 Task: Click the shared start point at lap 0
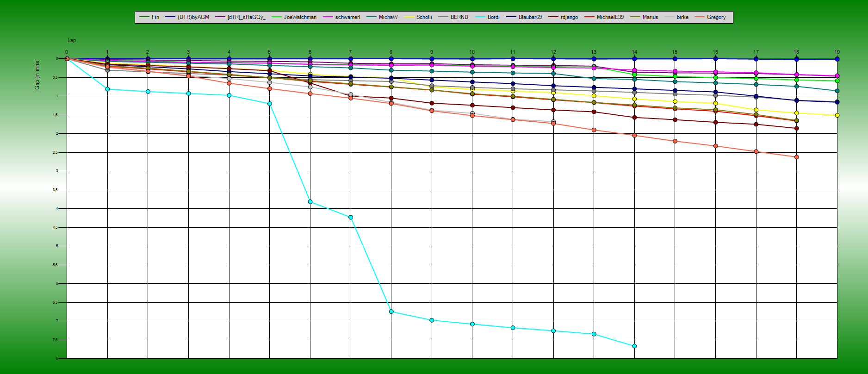click(67, 59)
